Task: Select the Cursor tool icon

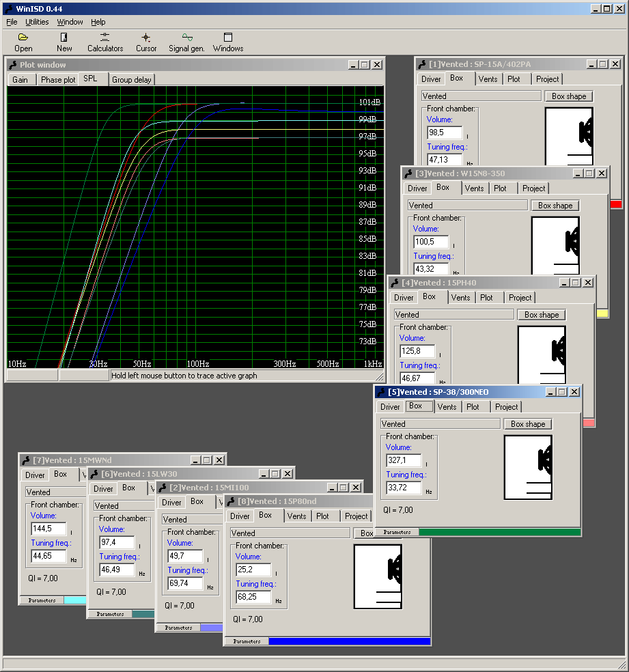Action: [x=145, y=38]
